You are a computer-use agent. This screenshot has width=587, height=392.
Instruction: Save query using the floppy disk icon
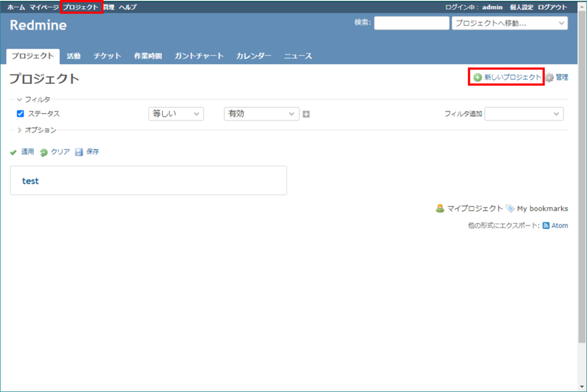[x=79, y=152]
